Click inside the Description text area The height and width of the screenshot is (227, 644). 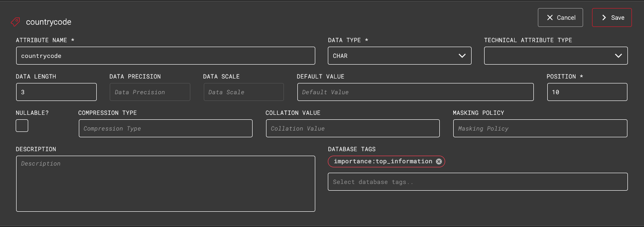click(x=165, y=183)
